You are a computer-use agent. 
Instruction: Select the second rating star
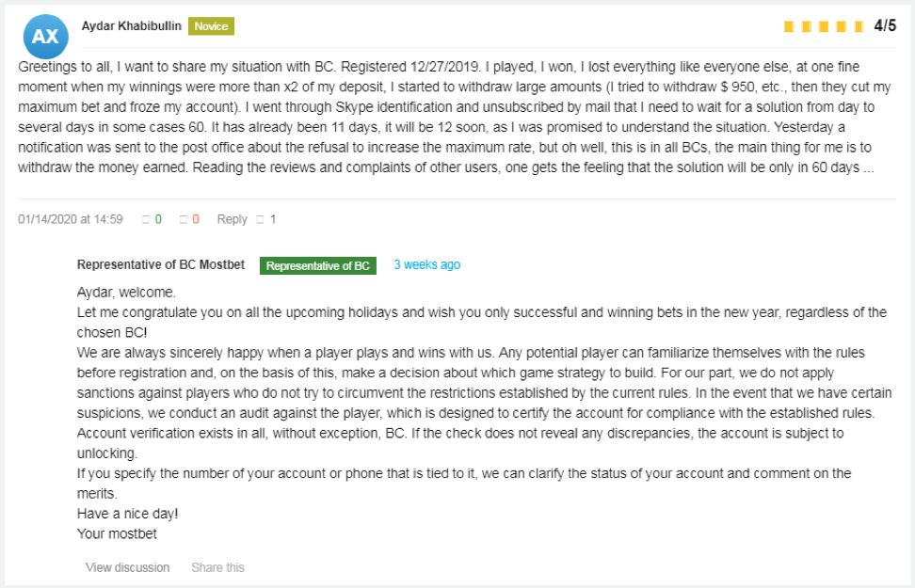(806, 26)
